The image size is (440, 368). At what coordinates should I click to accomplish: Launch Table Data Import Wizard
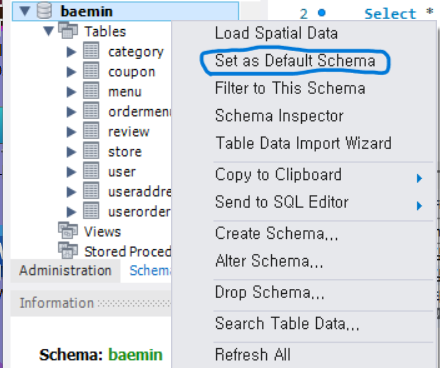pos(303,143)
